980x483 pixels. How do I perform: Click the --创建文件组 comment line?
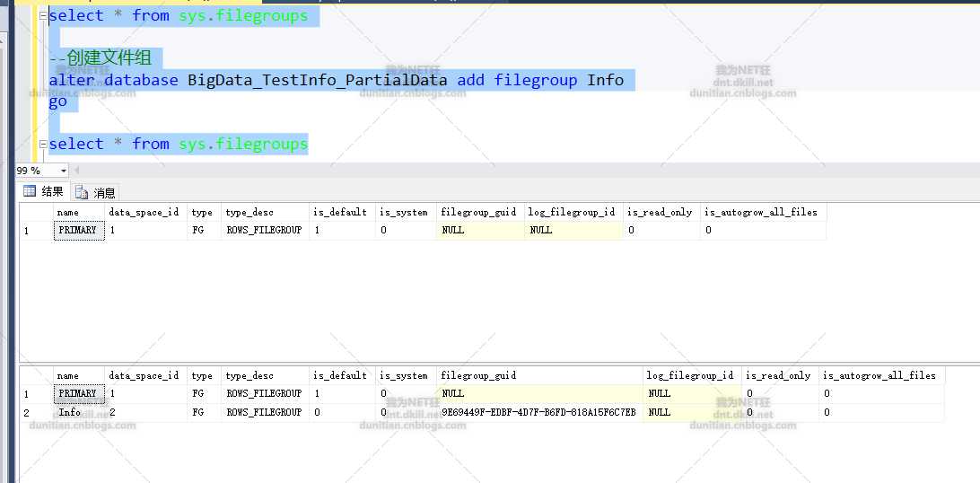pyautogui.click(x=100, y=58)
